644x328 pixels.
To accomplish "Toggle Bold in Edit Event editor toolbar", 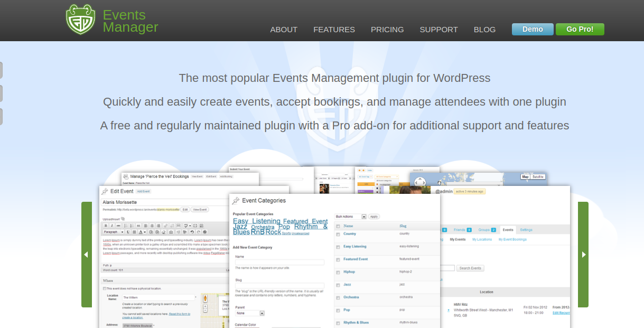I will point(106,226).
